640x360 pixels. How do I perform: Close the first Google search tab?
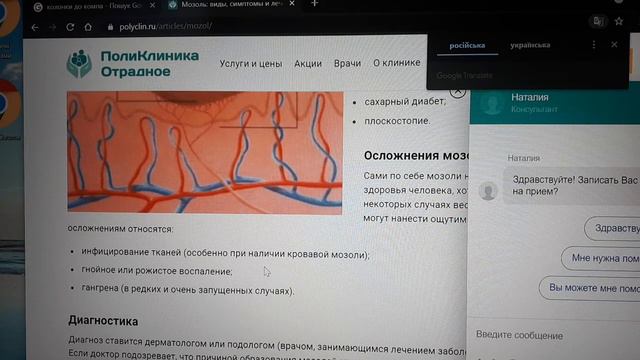pos(152,5)
